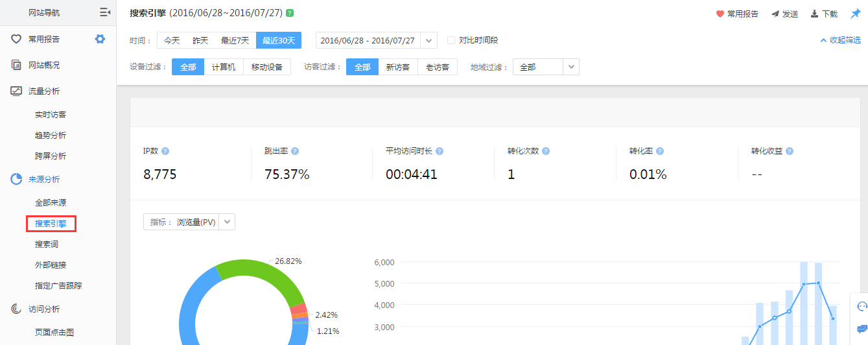Click the help icon next to 转化收益
This screenshot has height=345, width=868.
790,151
